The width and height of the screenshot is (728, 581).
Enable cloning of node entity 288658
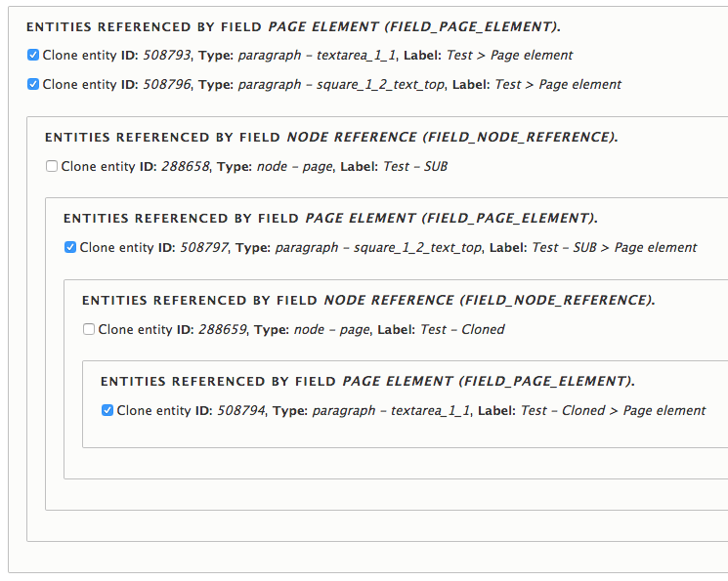click(52, 167)
